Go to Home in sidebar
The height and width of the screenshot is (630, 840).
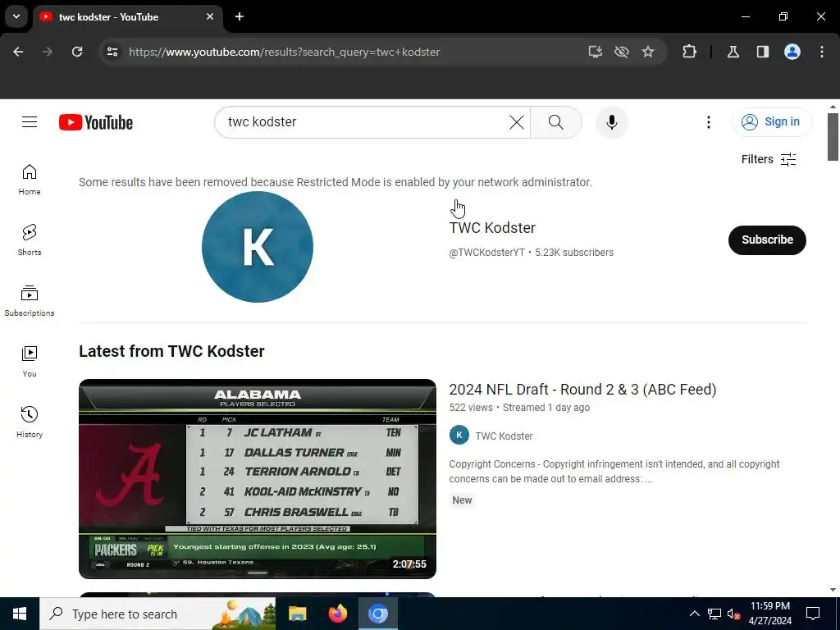[x=30, y=180]
